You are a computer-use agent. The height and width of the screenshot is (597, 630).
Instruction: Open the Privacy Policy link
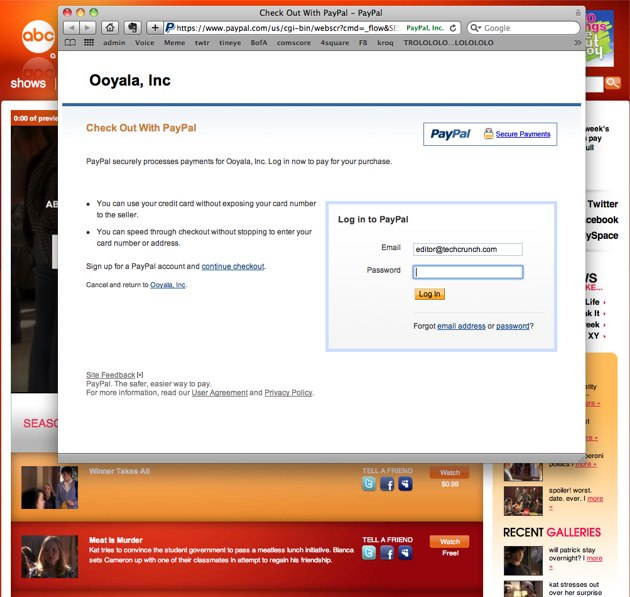pyautogui.click(x=288, y=393)
